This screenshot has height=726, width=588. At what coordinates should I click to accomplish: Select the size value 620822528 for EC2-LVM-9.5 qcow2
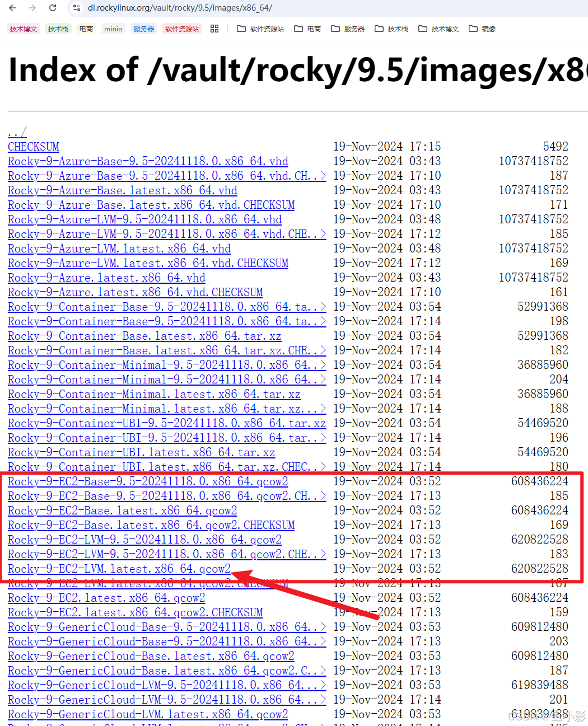click(x=540, y=540)
